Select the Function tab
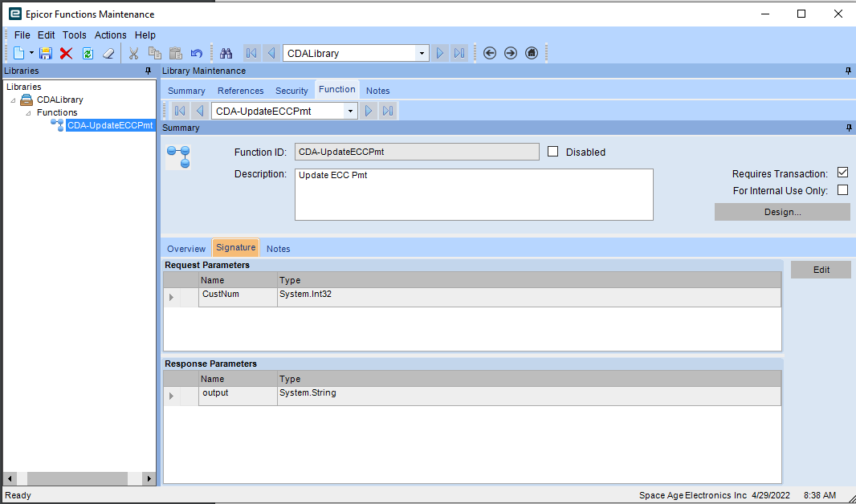856x504 pixels. pos(336,89)
